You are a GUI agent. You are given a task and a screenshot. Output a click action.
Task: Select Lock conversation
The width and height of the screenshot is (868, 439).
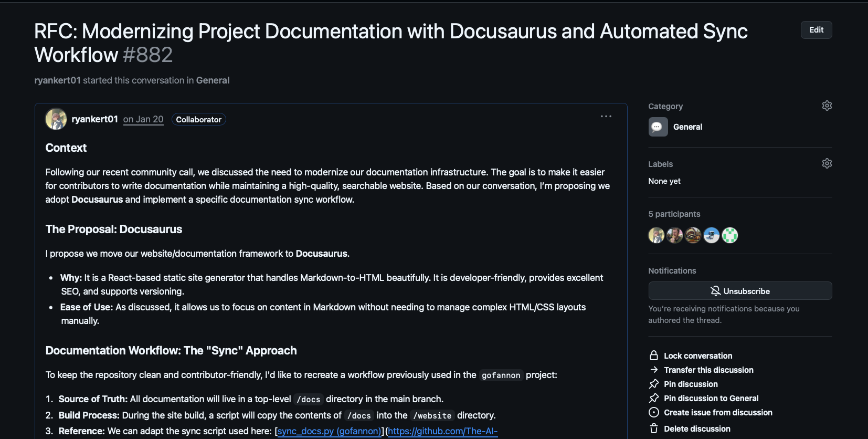[x=698, y=356]
